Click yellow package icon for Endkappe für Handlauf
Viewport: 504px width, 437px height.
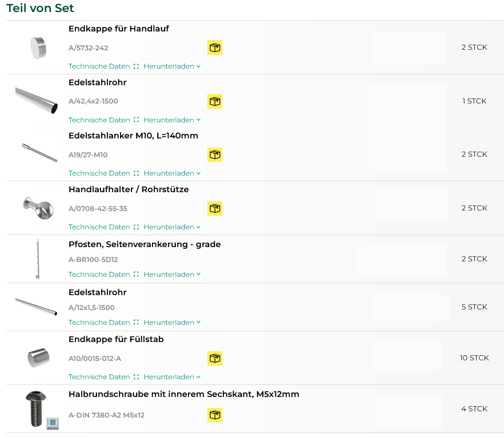(215, 47)
